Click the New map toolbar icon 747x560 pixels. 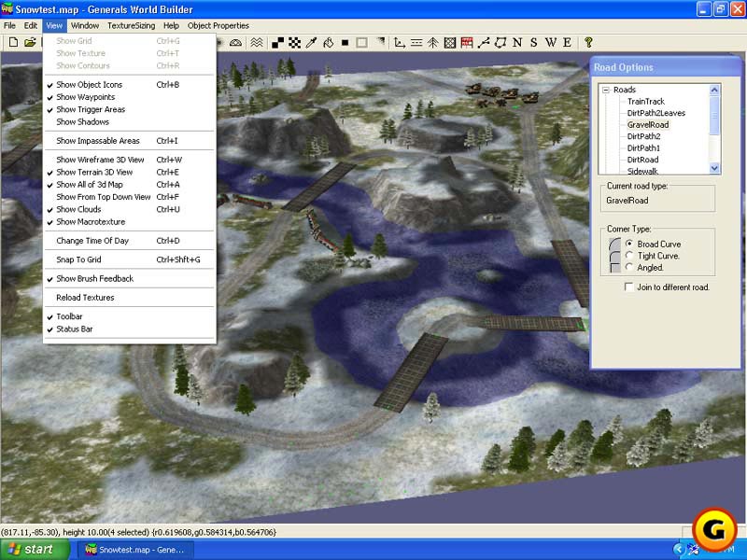pyautogui.click(x=13, y=42)
